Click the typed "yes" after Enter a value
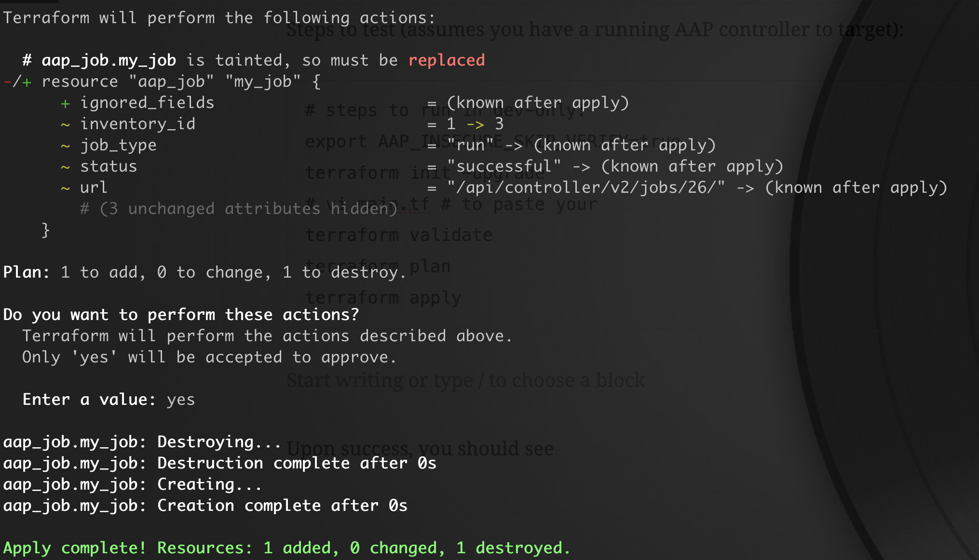This screenshot has width=979, height=560. coord(181,400)
